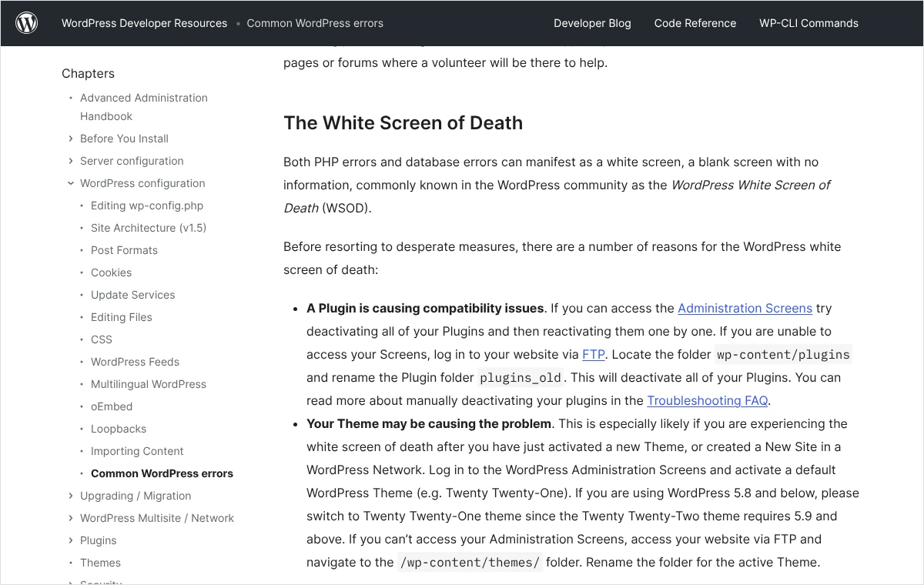Expand the Upgrading / Migration chapter
This screenshot has height=585, width=924.
point(71,496)
